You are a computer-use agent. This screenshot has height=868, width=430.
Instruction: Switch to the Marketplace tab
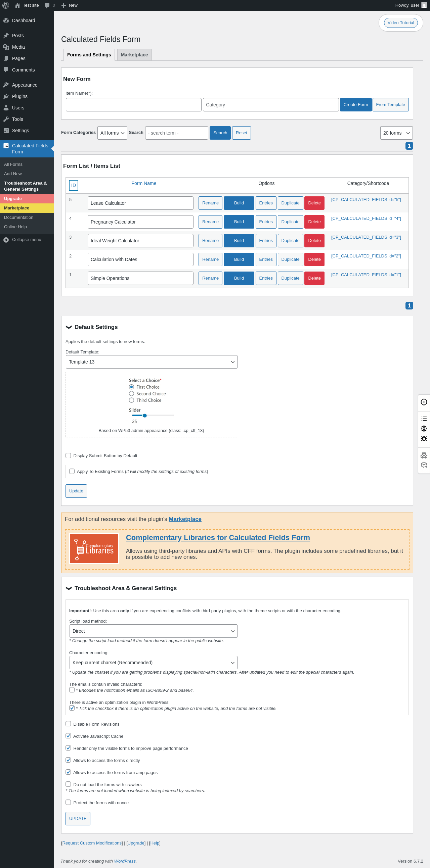click(x=134, y=55)
